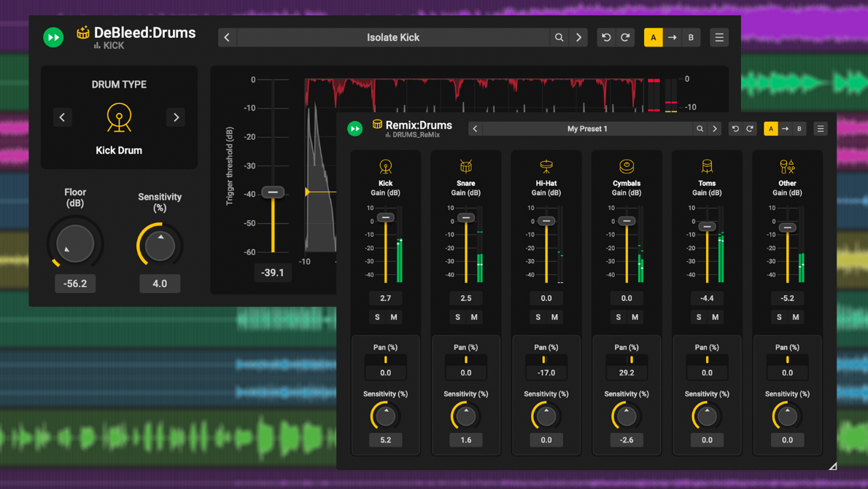The height and width of the screenshot is (489, 868).
Task: Mute the Snare channel
Action: point(474,317)
